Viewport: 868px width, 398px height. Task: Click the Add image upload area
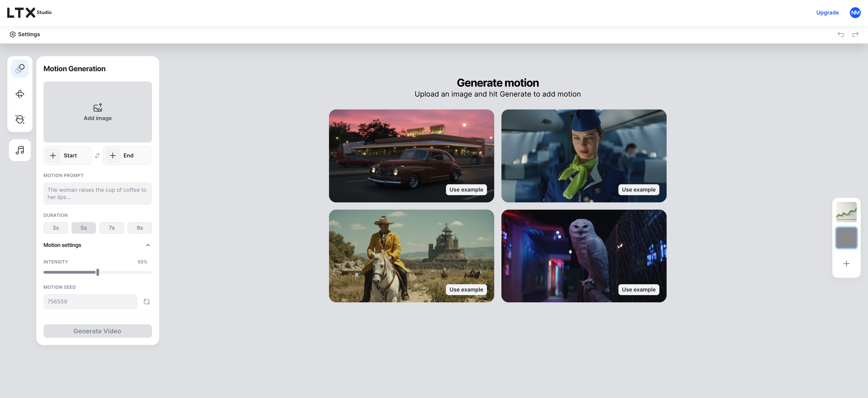98,112
